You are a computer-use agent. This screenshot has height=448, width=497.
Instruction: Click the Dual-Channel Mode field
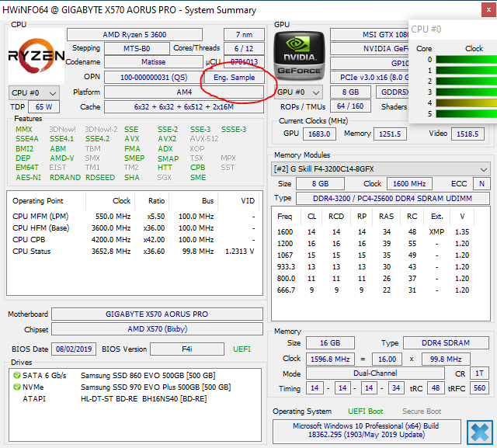point(375,373)
